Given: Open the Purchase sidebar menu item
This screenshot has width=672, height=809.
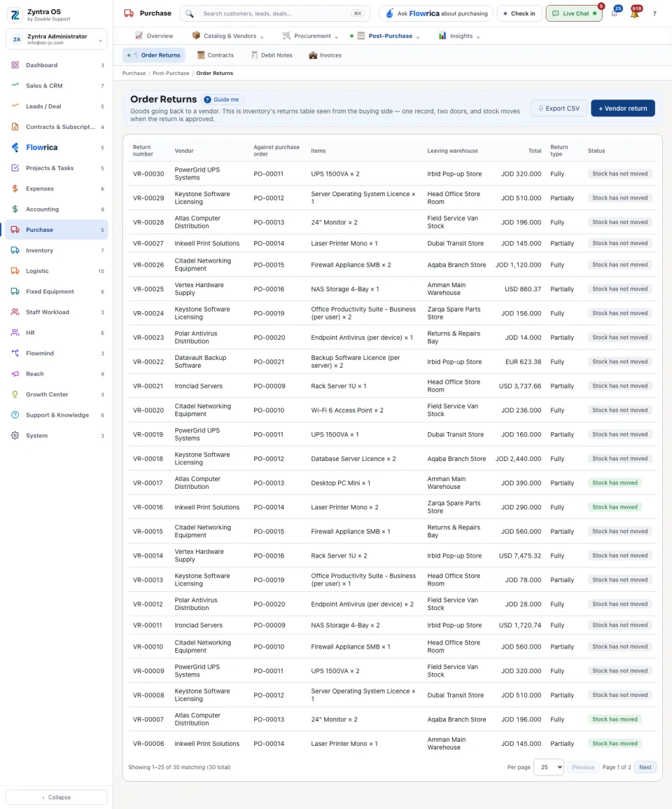Looking at the screenshot, I should pyautogui.click(x=57, y=230).
